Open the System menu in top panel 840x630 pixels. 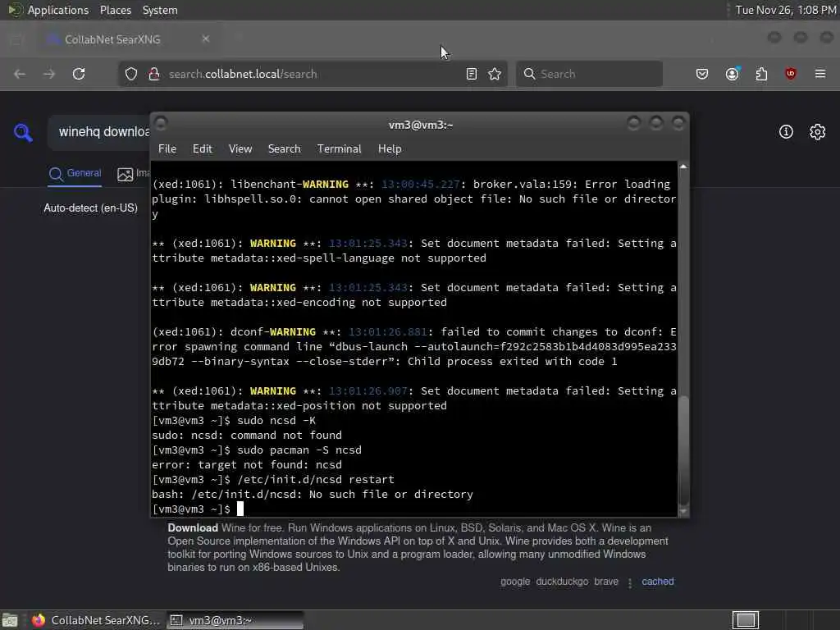[160, 10]
